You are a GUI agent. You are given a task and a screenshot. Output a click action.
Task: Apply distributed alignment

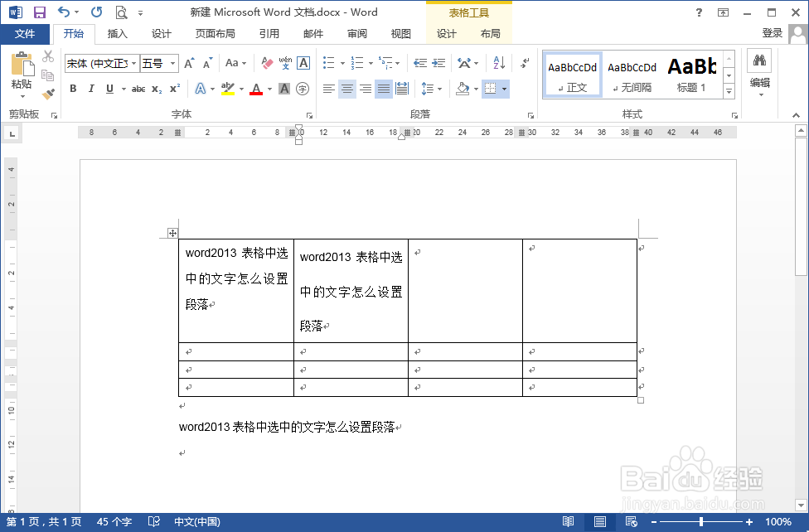pos(402,89)
